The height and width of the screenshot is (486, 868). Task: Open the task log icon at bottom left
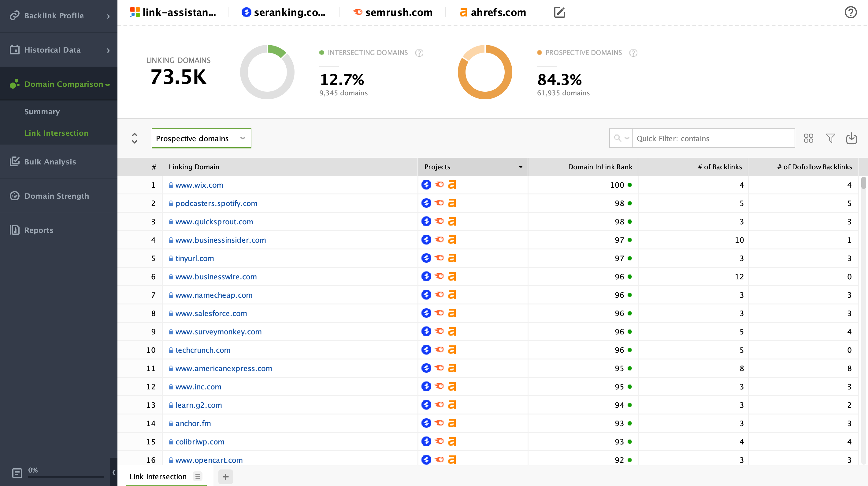pos(17,473)
